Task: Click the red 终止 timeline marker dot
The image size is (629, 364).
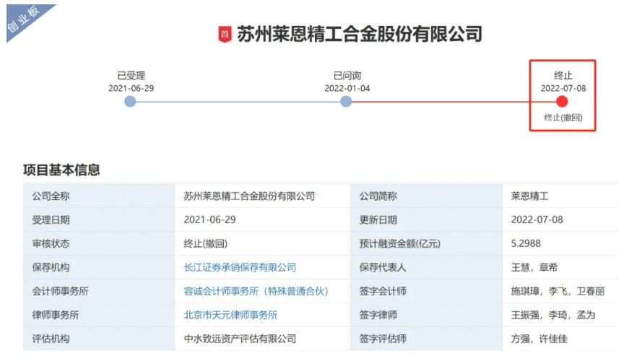Action: pyautogui.click(x=562, y=102)
